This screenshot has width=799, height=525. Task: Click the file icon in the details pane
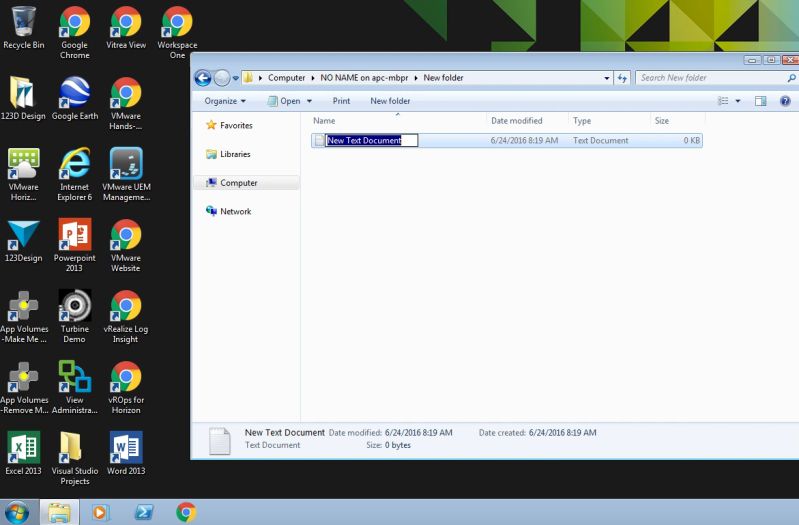220,440
